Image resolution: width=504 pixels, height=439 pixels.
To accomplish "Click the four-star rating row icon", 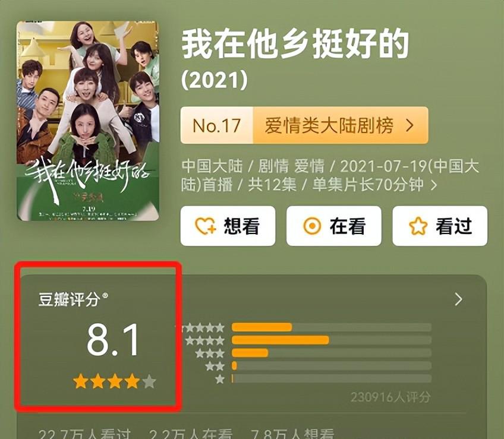I will [x=205, y=340].
